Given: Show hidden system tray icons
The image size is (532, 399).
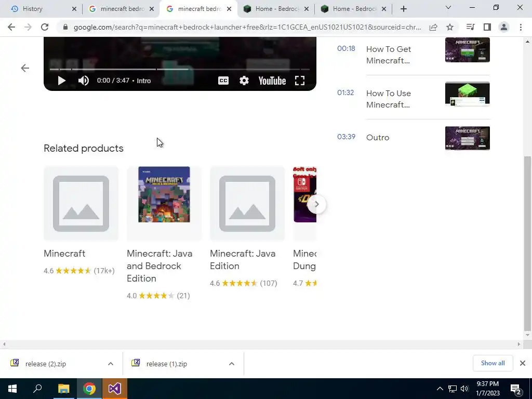Looking at the screenshot, I should coord(440,389).
